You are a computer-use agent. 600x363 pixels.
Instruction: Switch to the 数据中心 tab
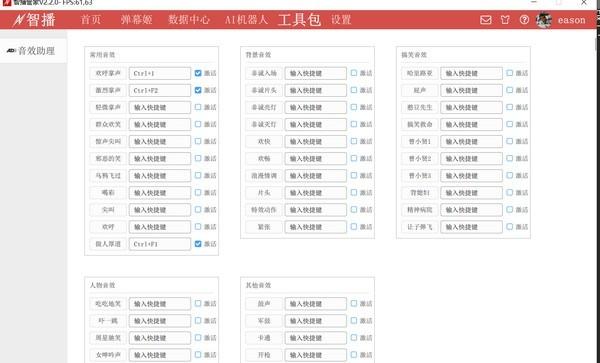(x=189, y=20)
